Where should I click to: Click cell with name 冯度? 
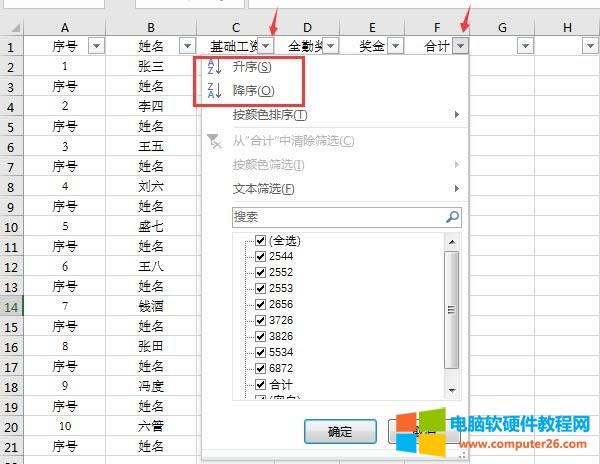click(x=151, y=386)
